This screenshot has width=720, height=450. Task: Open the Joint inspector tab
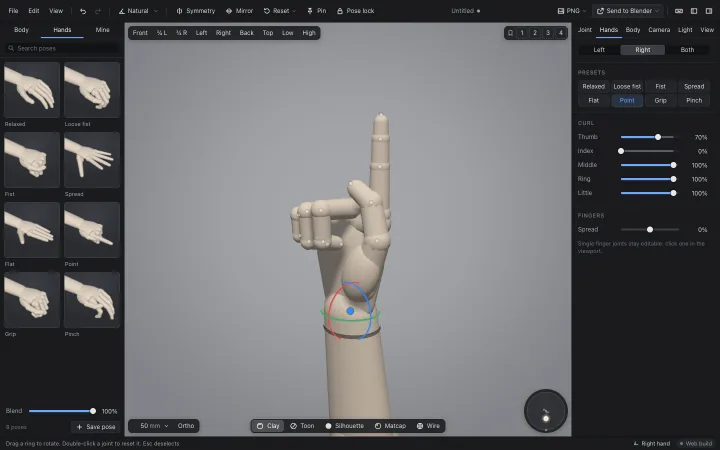pyautogui.click(x=585, y=30)
